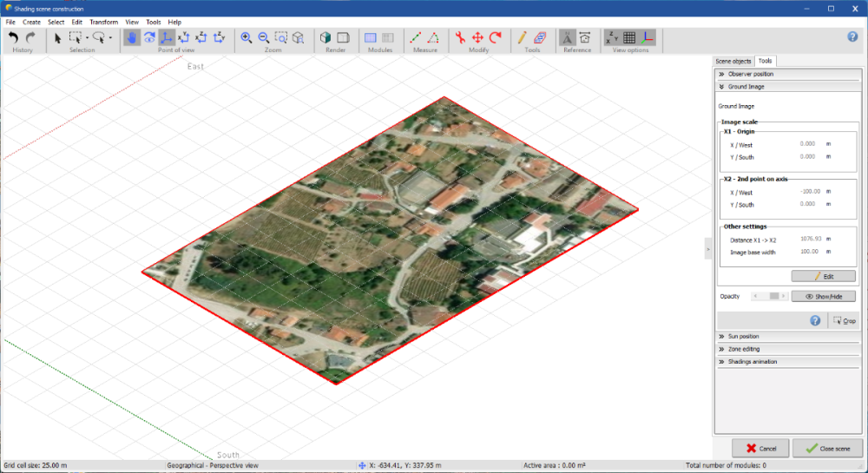Select the pan hand tool
Viewport: 868px width, 473px height.
(132, 37)
